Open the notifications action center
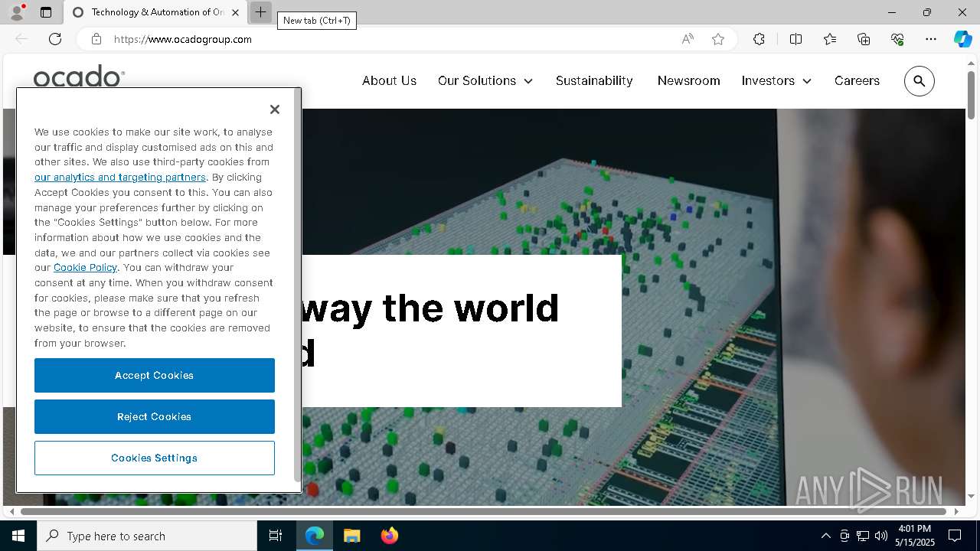This screenshot has width=980, height=551. pos(955,536)
